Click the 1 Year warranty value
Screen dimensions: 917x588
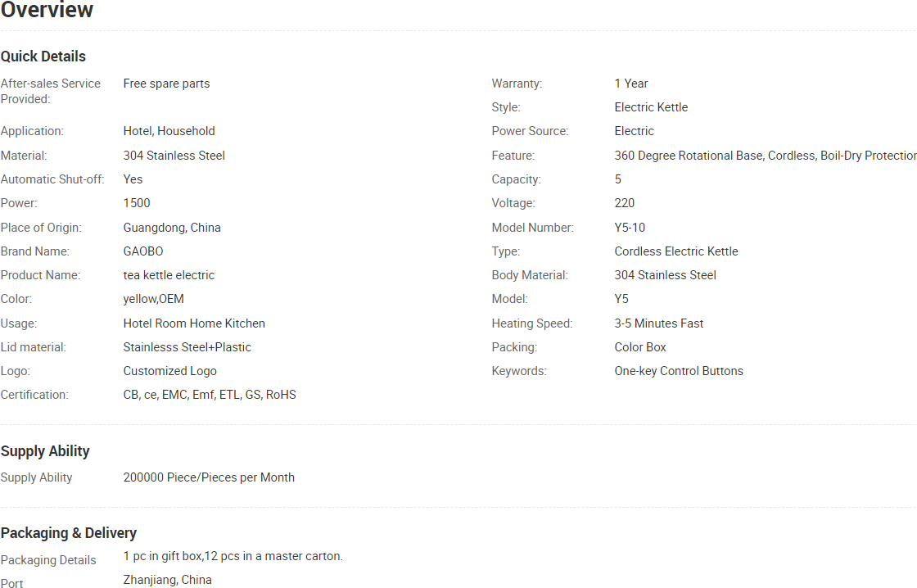[x=631, y=84]
